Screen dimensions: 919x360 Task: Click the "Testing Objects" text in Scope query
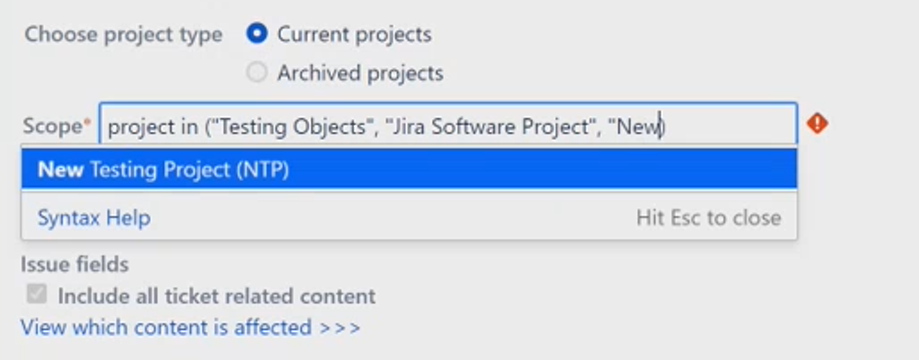click(x=291, y=127)
